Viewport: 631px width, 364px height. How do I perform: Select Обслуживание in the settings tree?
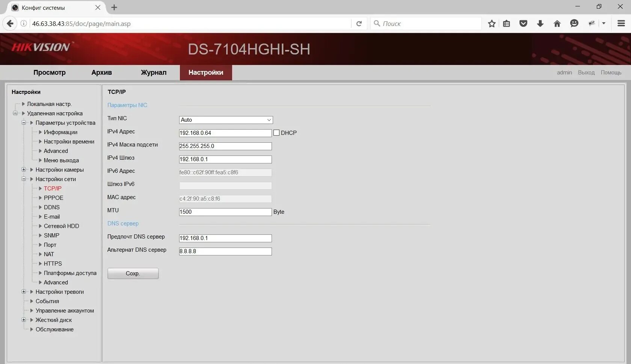(x=54, y=329)
